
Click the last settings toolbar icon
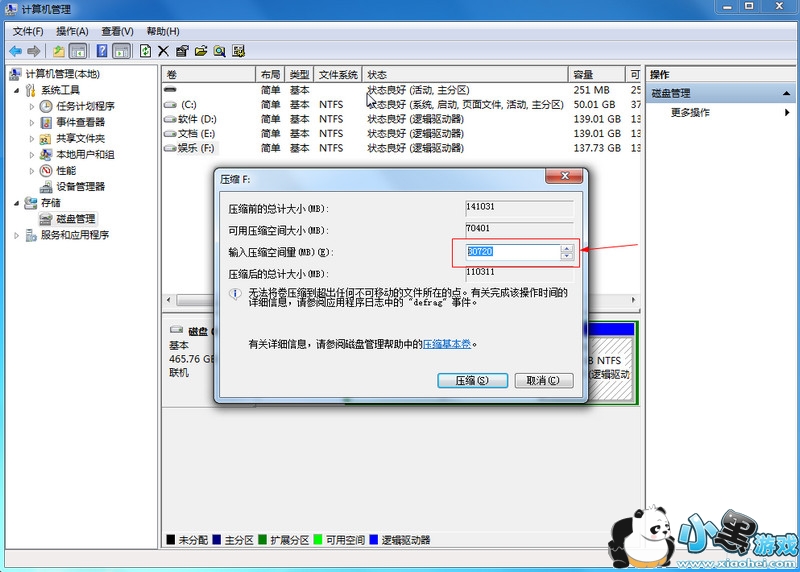238,51
